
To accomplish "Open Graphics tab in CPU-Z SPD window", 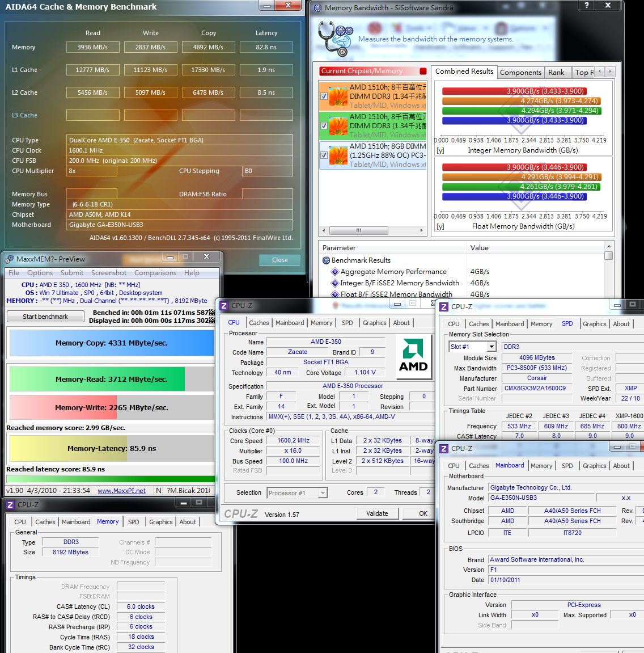I will [594, 324].
